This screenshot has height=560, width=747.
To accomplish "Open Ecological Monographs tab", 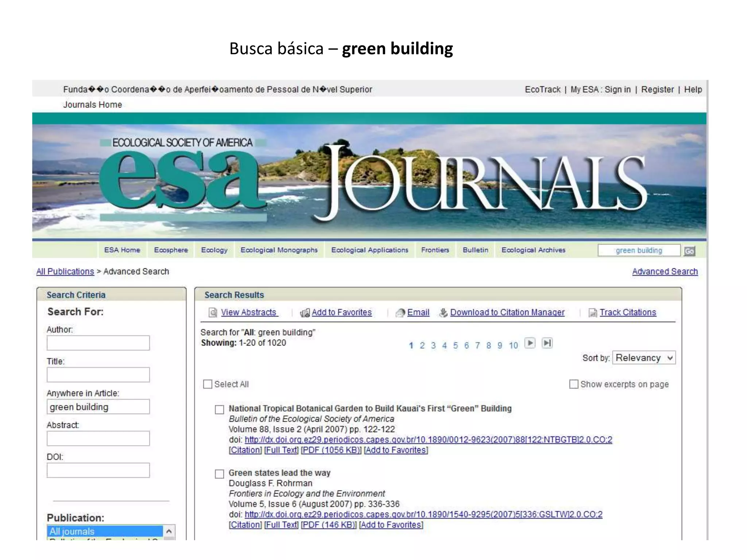I will [x=279, y=250].
